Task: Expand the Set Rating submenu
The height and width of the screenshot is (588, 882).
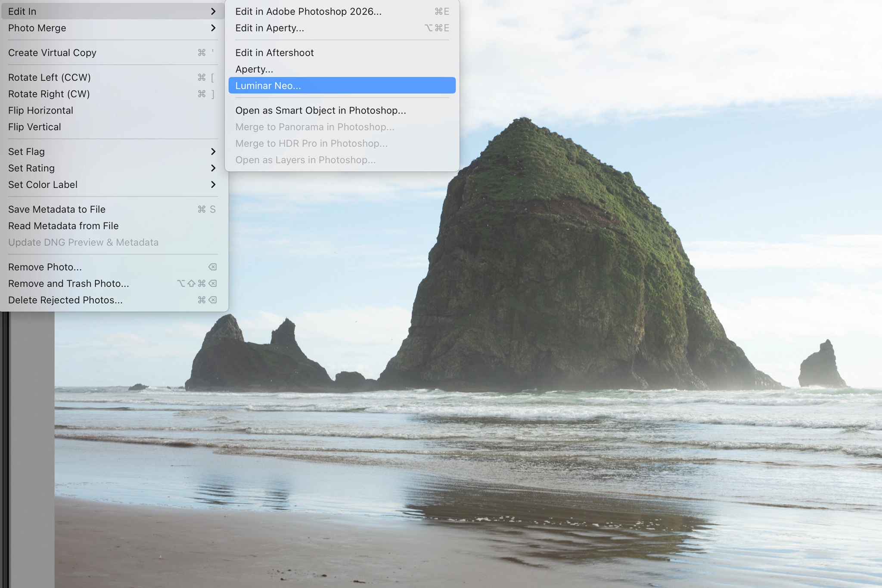Action: 112,168
